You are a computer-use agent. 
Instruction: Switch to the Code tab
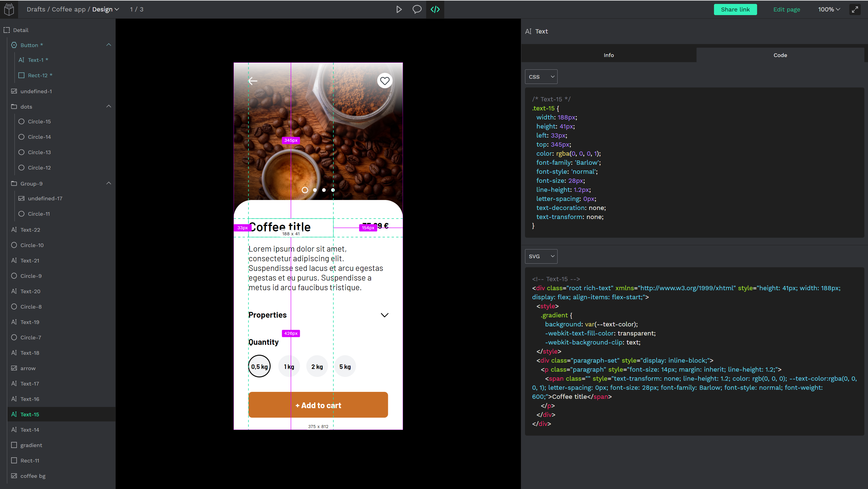pos(780,55)
